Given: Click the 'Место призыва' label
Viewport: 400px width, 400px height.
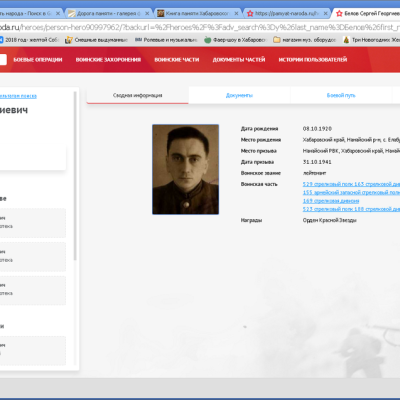Looking at the screenshot, I should pos(259,151).
